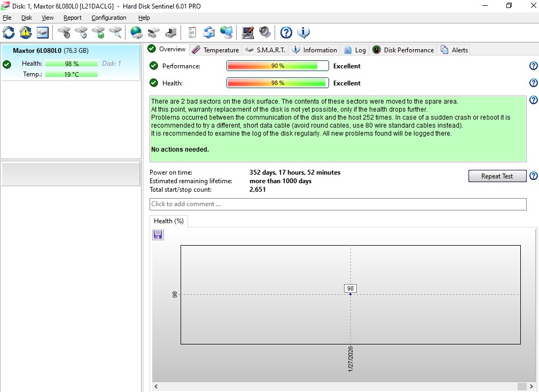Click the info speech bubble toolbar icon
This screenshot has height=392, width=539.
(x=303, y=33)
